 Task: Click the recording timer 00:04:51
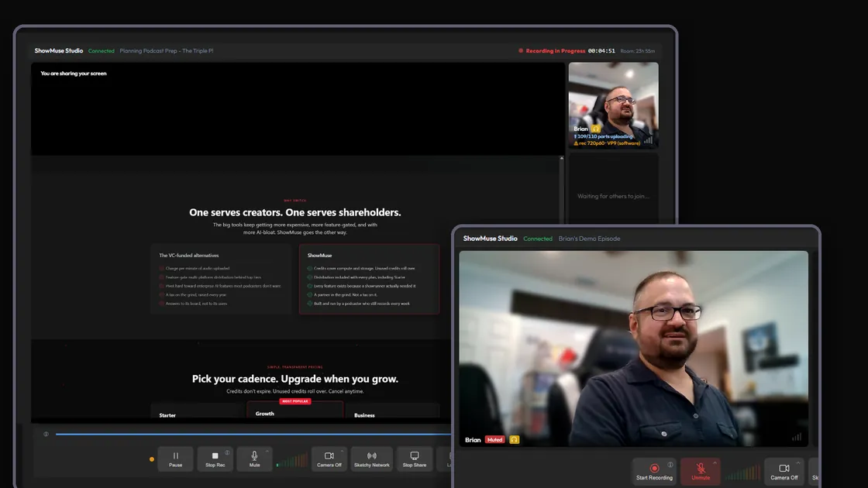601,51
